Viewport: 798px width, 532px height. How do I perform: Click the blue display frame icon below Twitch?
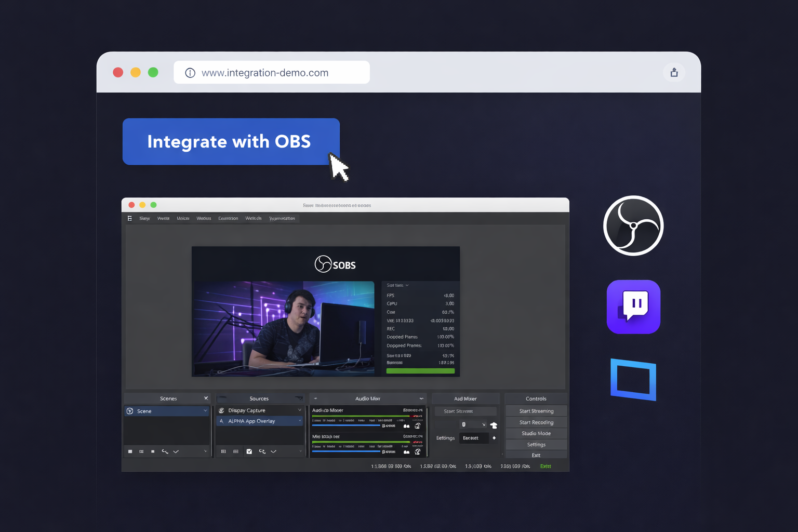click(x=633, y=380)
